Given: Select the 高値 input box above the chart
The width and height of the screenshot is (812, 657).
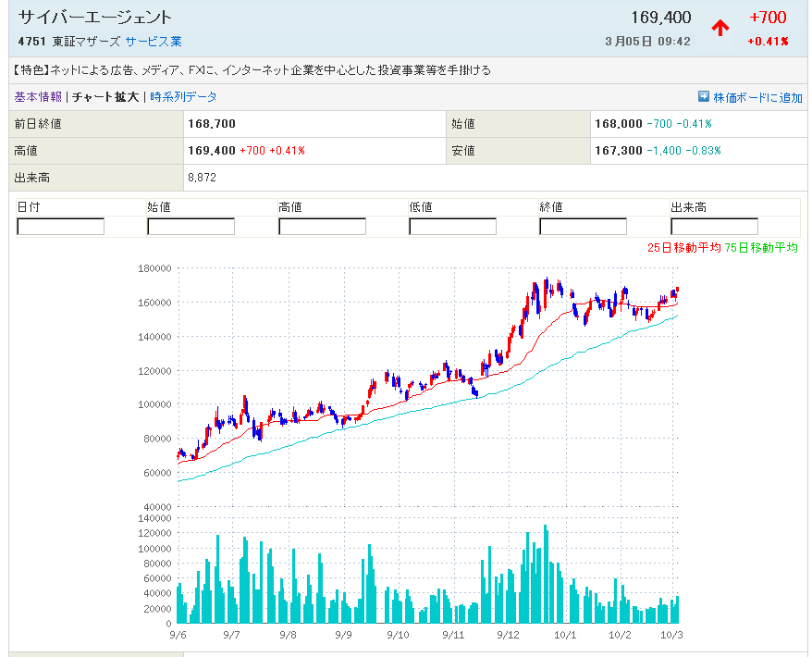Looking at the screenshot, I should [322, 227].
